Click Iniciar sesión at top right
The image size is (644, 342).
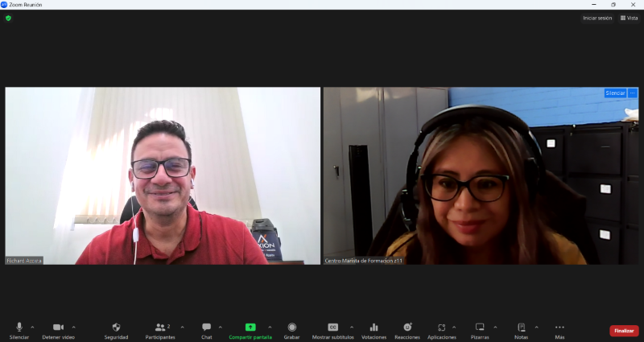(x=597, y=18)
